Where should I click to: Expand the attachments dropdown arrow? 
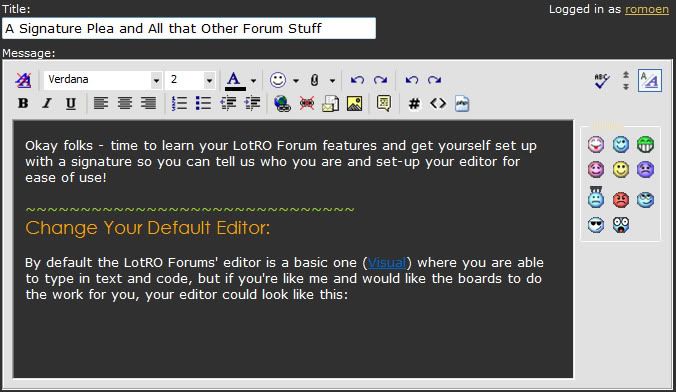tap(332, 81)
